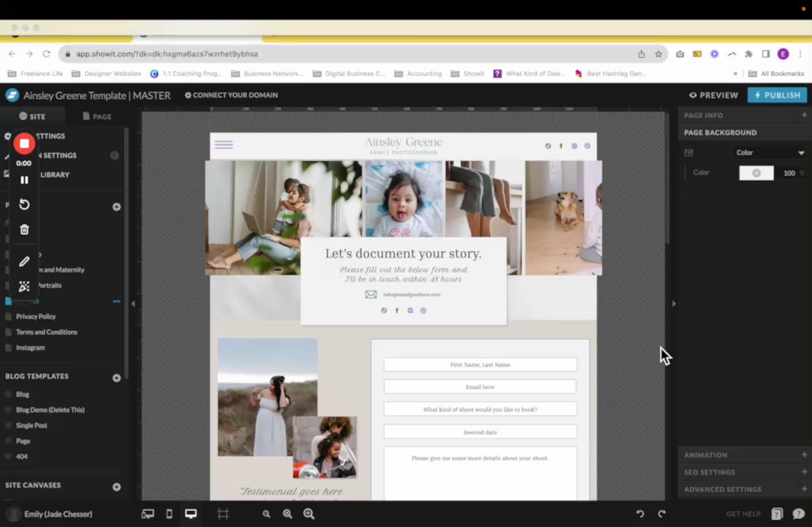Stop the screen recording with red button
Image resolution: width=812 pixels, height=527 pixels.
[x=24, y=143]
